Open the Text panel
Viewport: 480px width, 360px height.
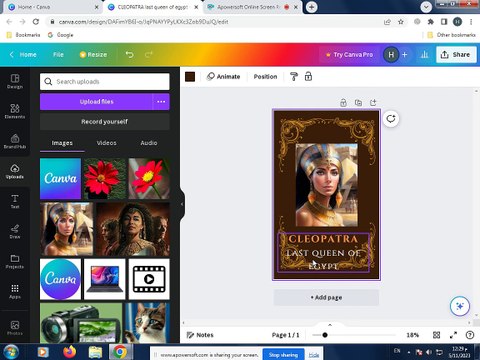tap(15, 201)
